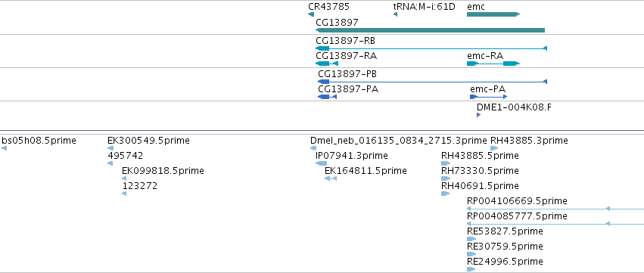Click the CG13897-RB label text
This screenshot has height=273, width=644.
(345, 41)
